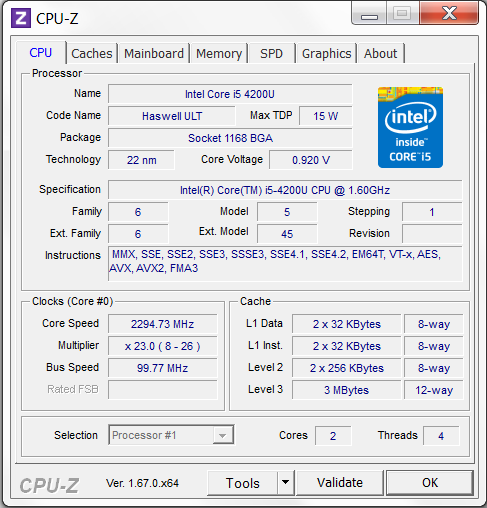
Task: Click the L1 Inst. associativity 8-way
Action: [434, 346]
